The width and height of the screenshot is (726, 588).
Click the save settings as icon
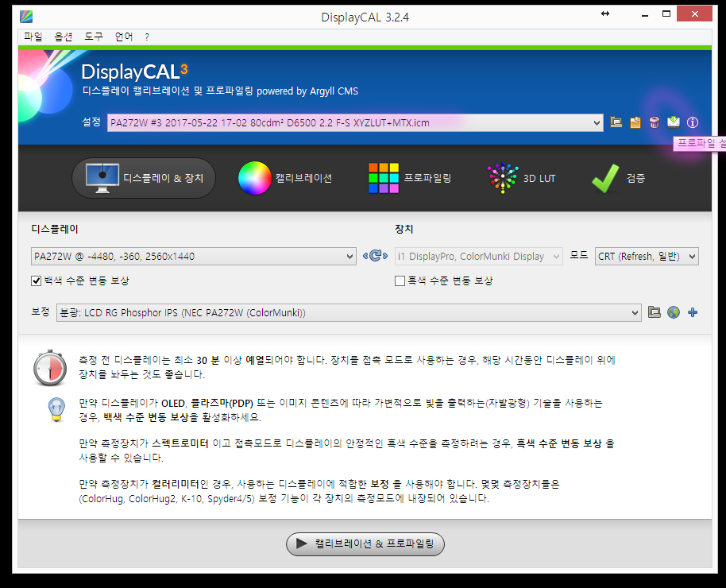[x=635, y=122]
